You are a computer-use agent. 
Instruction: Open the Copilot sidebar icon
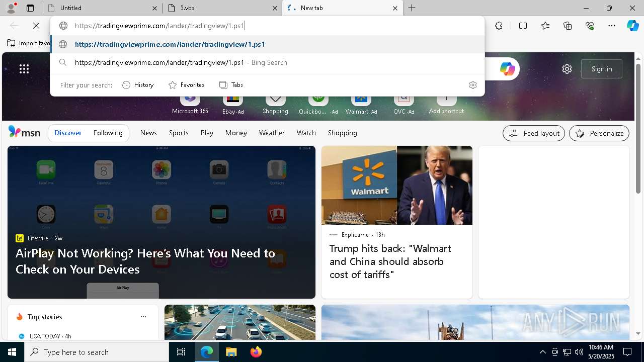[x=633, y=26]
